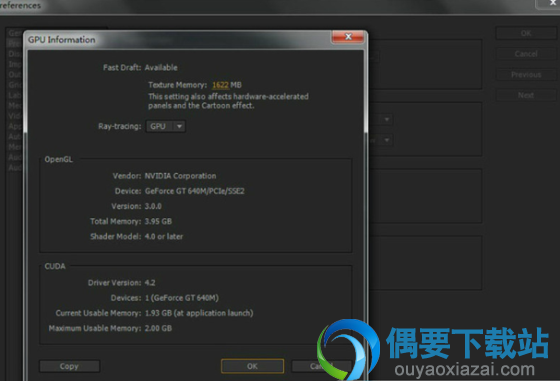Close the GPU Information dialog
This screenshot has height=381, width=560.
(348, 36)
